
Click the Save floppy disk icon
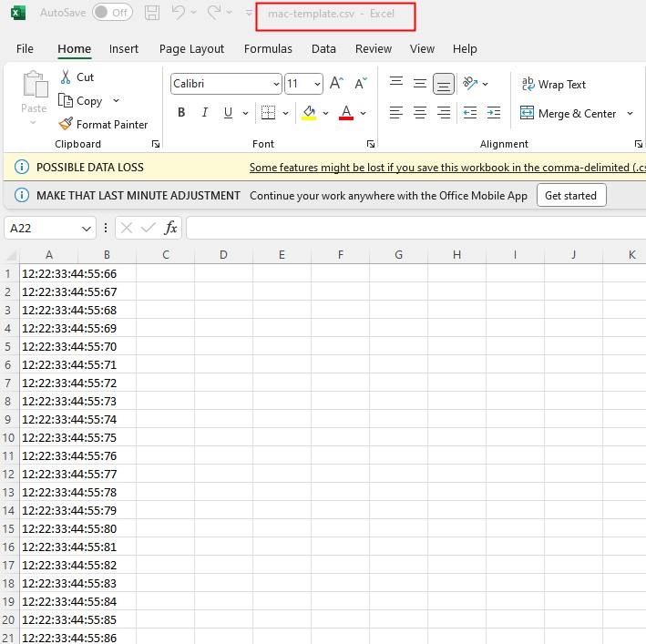click(152, 13)
